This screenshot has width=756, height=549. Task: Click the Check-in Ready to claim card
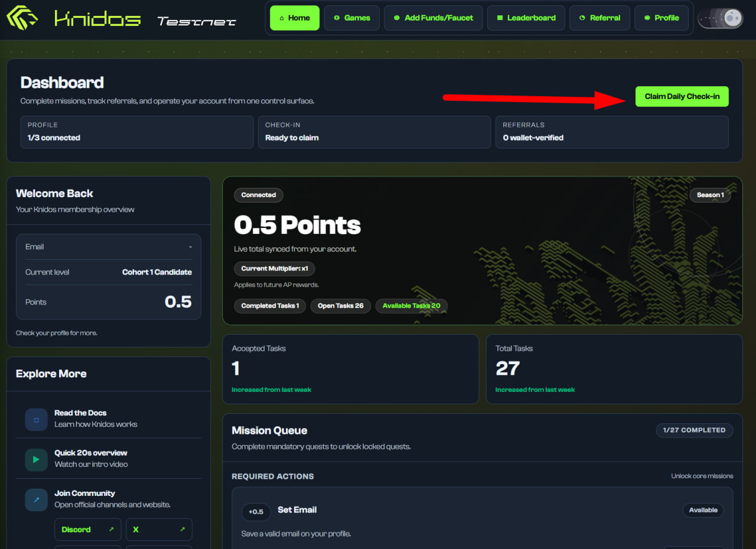(x=374, y=132)
